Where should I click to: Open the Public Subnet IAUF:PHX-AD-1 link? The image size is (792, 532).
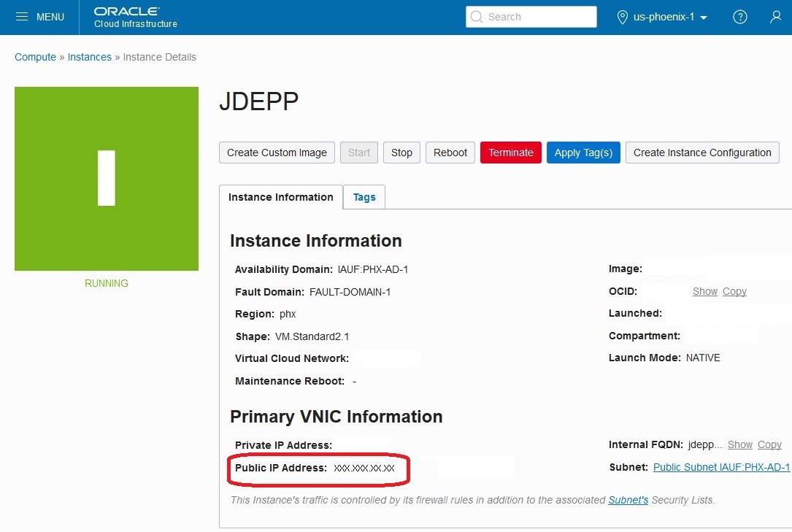point(721,467)
